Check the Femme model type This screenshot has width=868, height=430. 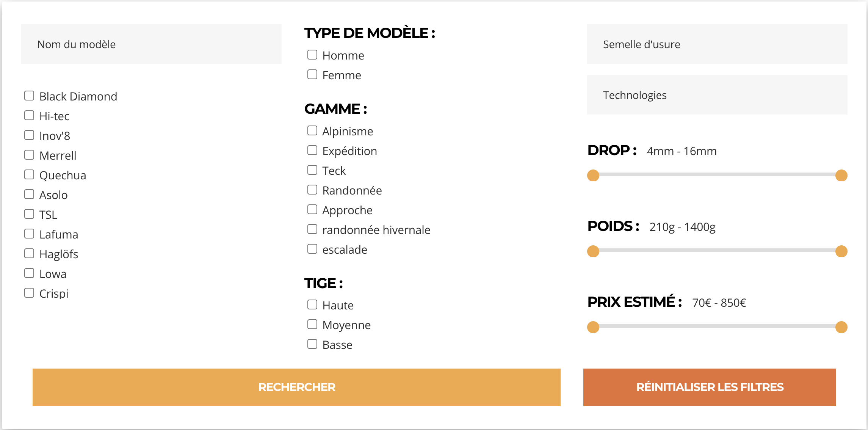312,75
